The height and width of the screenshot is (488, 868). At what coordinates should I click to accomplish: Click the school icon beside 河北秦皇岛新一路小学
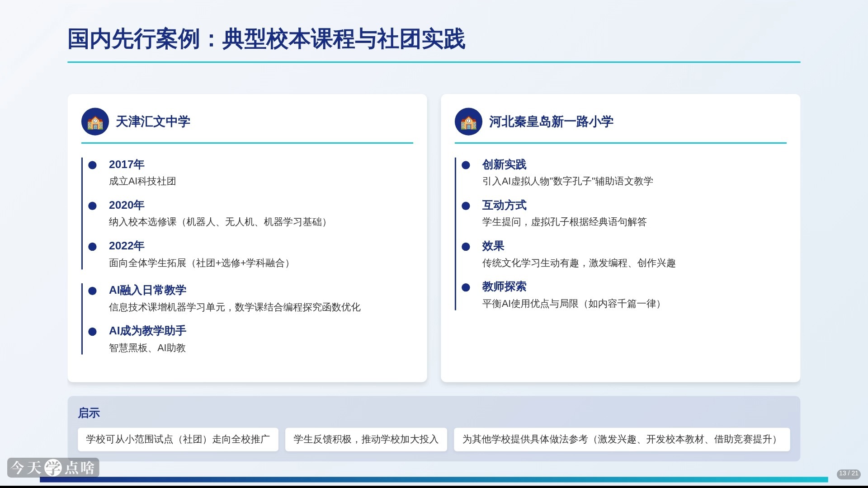(468, 122)
